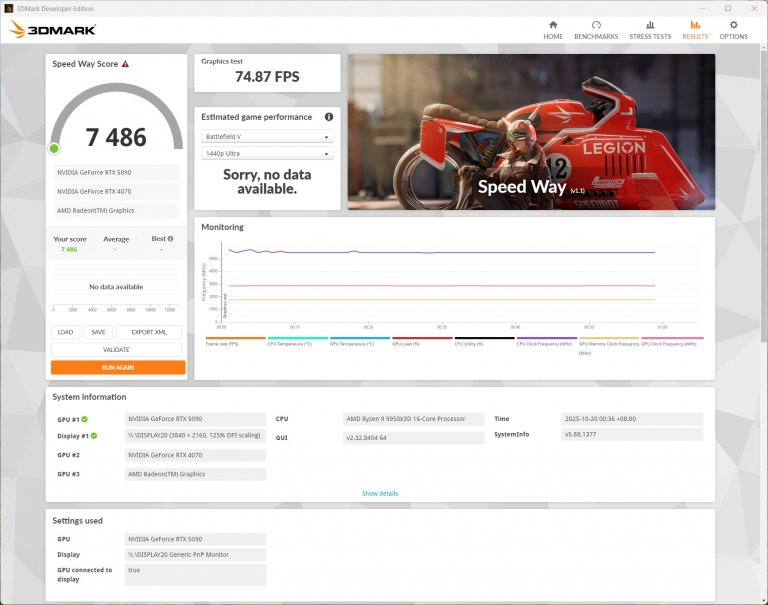Viewport: 768px width, 605px height.
Task: Click the Speed Way Score warning icon
Action: click(x=125, y=64)
